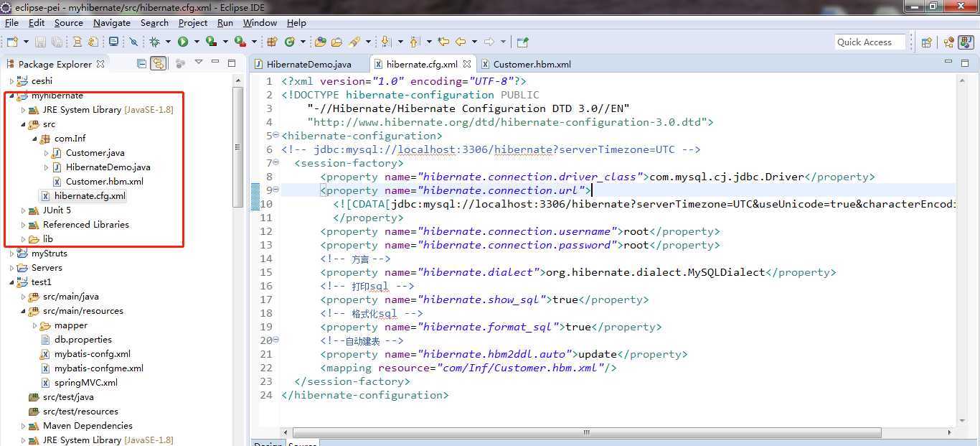
Task: Close the hibernate.cfg.xml editor tab
Action: (466, 64)
